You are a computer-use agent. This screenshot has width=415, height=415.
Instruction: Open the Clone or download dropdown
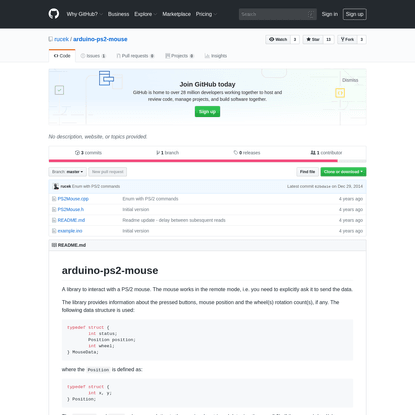coord(343,172)
